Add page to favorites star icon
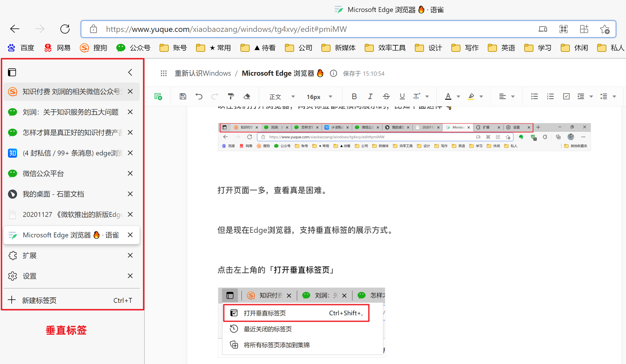Image resolution: width=626 pixels, height=364 pixels. point(605,29)
